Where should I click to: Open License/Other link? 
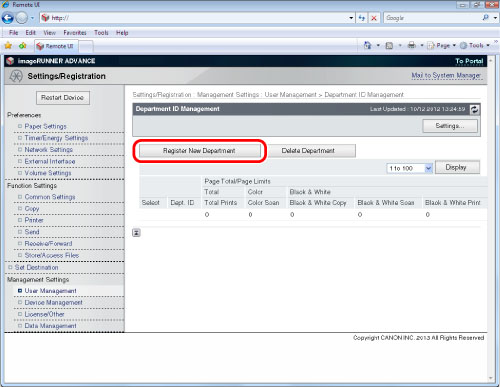(x=44, y=314)
